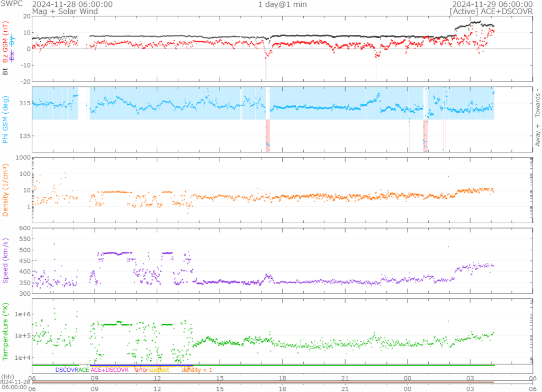The width and height of the screenshot is (542, 392).
Task: Select the DSCOVR source legend entry
Action: pos(66,370)
